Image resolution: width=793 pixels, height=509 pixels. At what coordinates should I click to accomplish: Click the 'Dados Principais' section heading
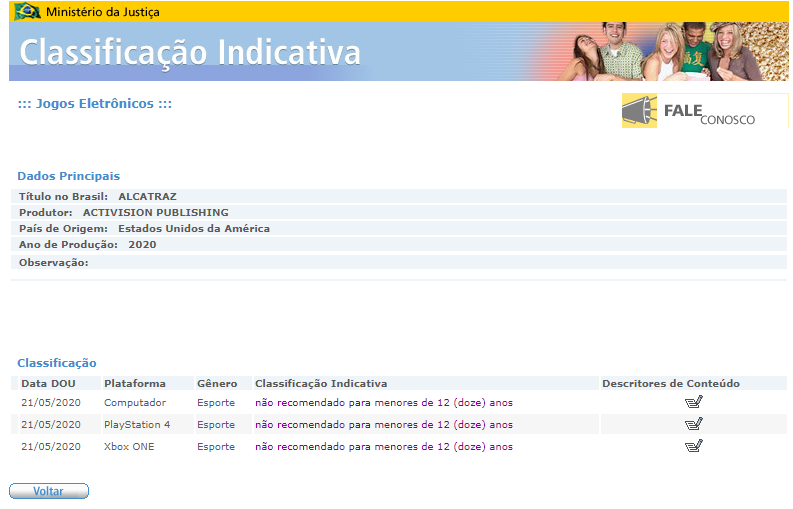[69, 176]
